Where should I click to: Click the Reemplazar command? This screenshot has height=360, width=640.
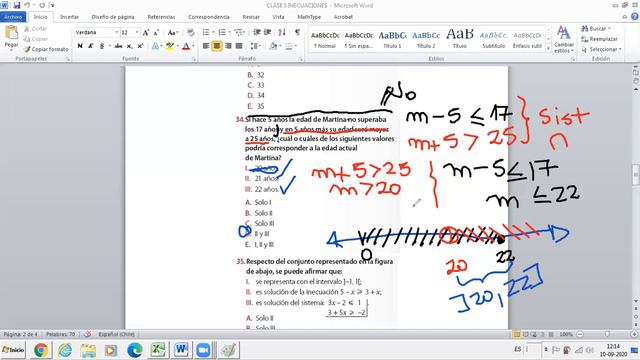pyautogui.click(x=599, y=39)
